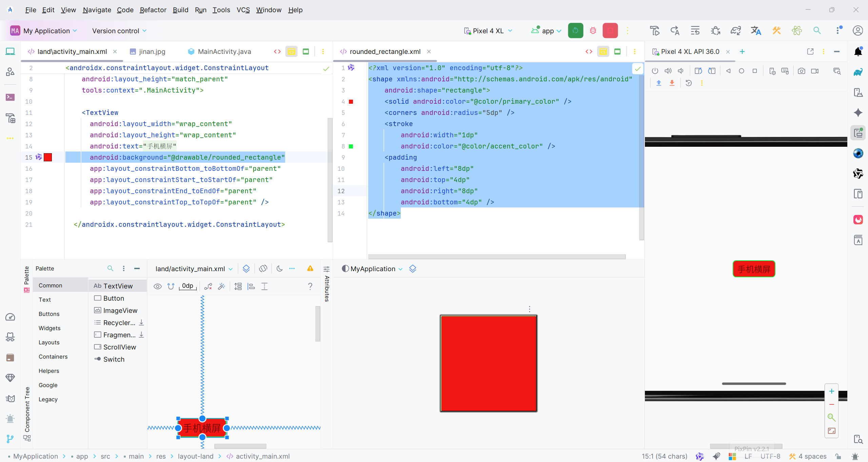Open the Refactor menu

(x=153, y=10)
